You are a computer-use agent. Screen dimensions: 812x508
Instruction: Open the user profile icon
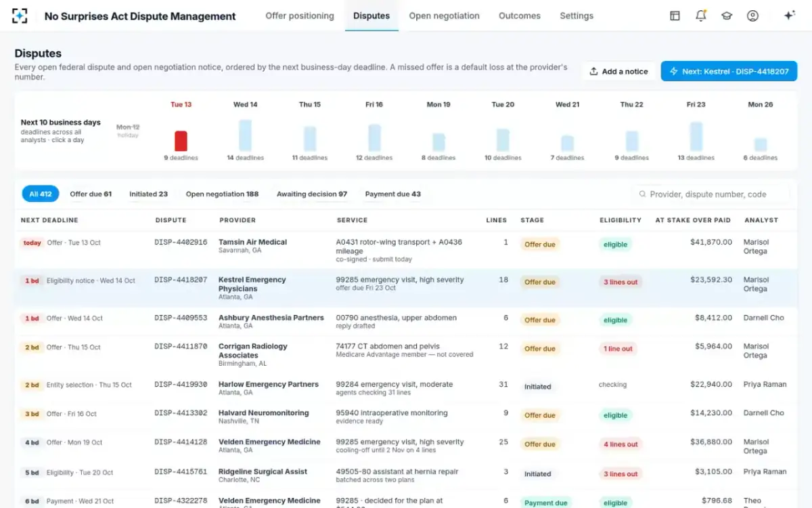[x=752, y=16]
